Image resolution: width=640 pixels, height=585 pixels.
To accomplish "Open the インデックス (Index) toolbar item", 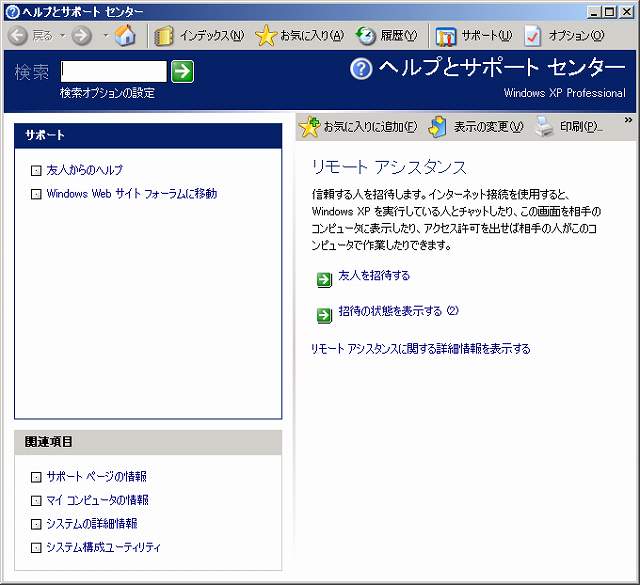I will point(199,36).
